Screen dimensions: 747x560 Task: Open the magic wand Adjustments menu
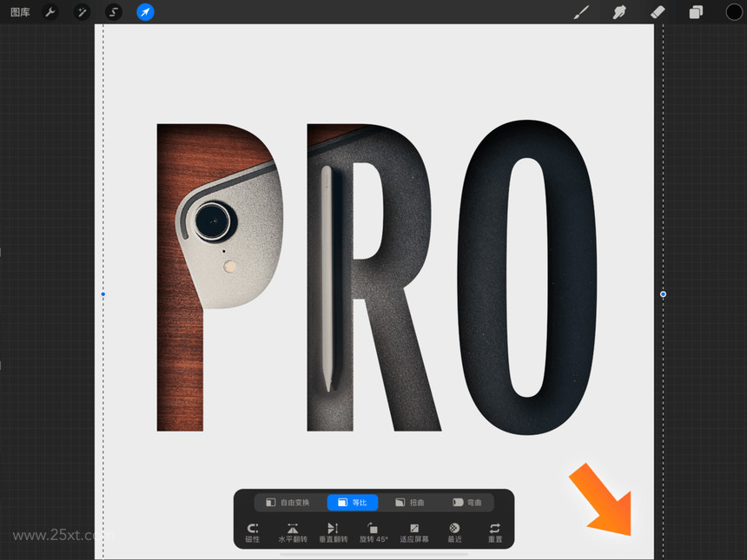tap(82, 12)
